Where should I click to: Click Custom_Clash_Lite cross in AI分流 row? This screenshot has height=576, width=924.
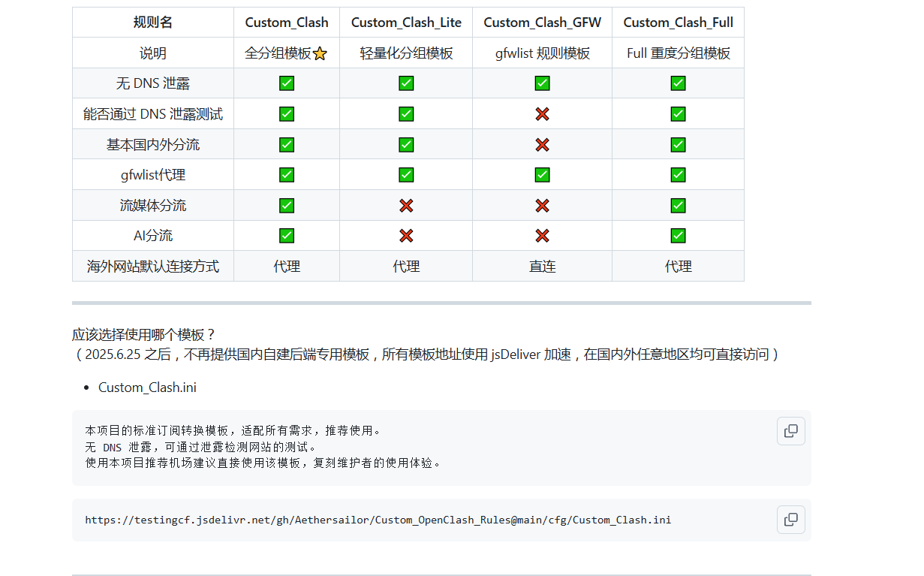click(x=406, y=236)
